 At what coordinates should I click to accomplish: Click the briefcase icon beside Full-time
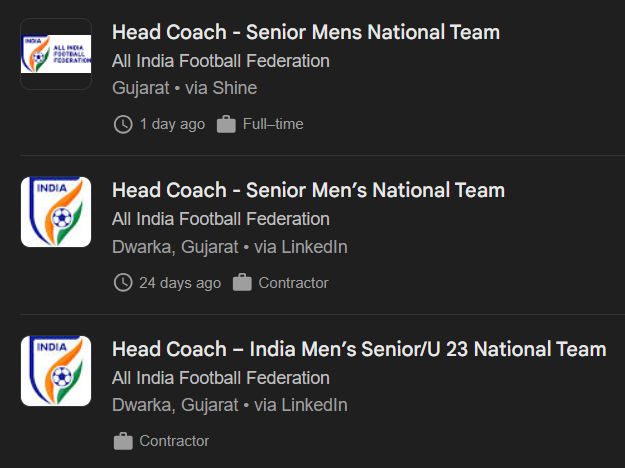point(226,124)
